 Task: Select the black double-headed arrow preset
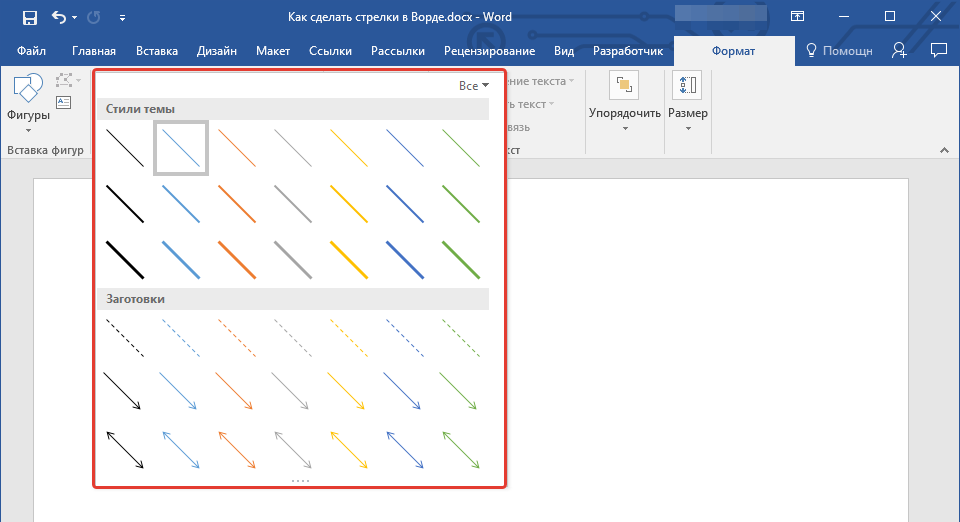[x=125, y=448]
